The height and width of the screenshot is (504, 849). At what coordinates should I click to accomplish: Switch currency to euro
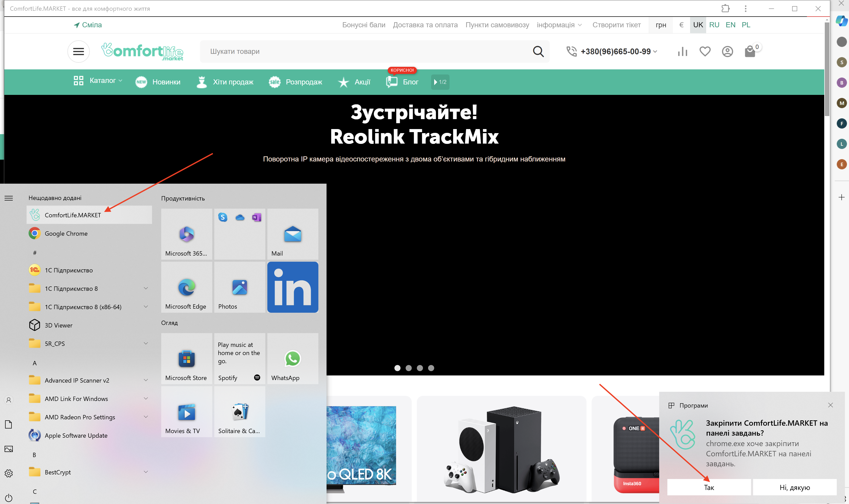pyautogui.click(x=681, y=25)
